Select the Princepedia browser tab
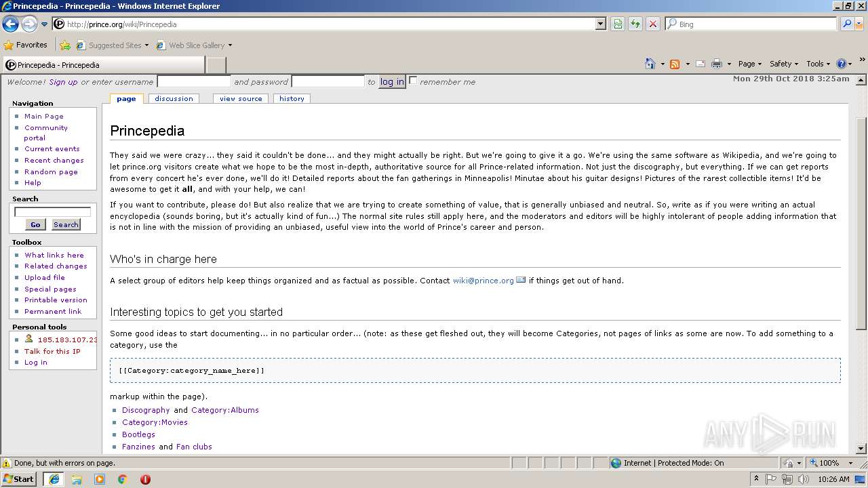The image size is (868, 488). click(x=103, y=65)
